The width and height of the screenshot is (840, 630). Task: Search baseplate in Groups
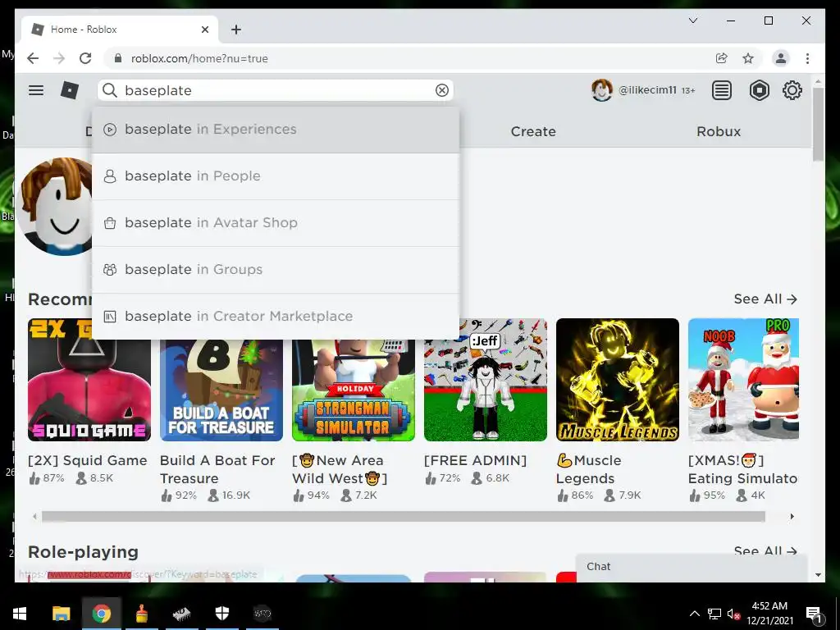coord(276,269)
